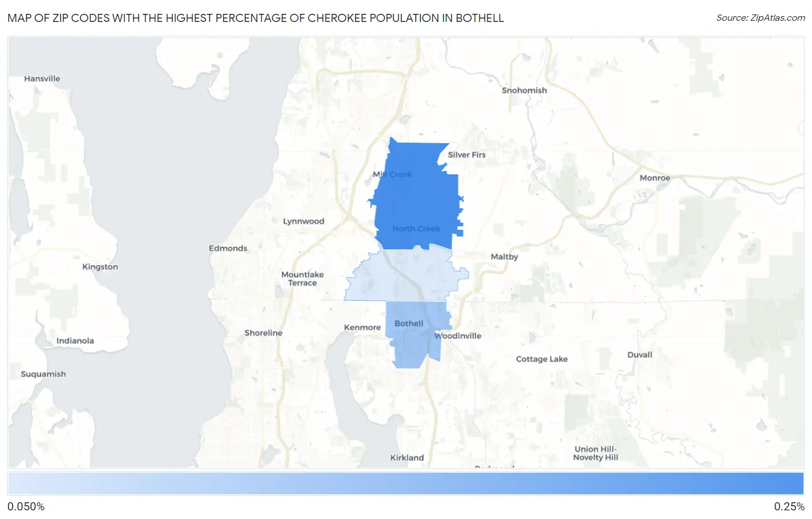Click the Source: ZipAtlas.com text

tap(761, 18)
